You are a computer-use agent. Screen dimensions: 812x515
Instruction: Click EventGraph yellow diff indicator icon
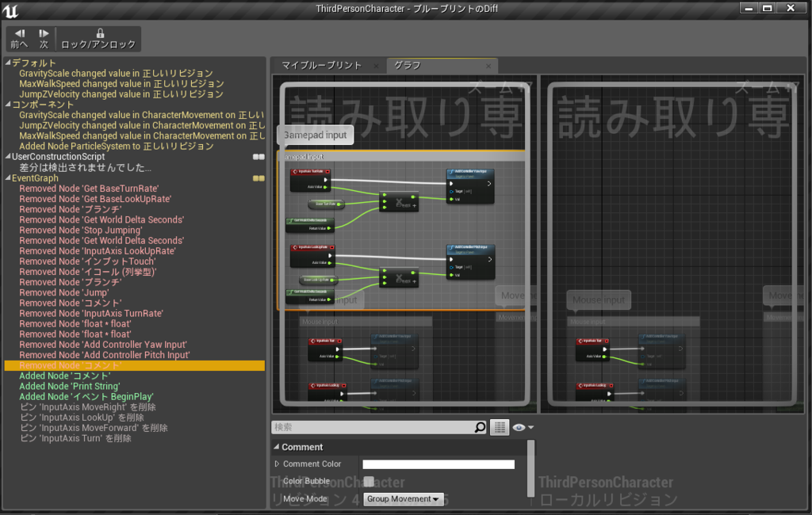click(x=259, y=178)
